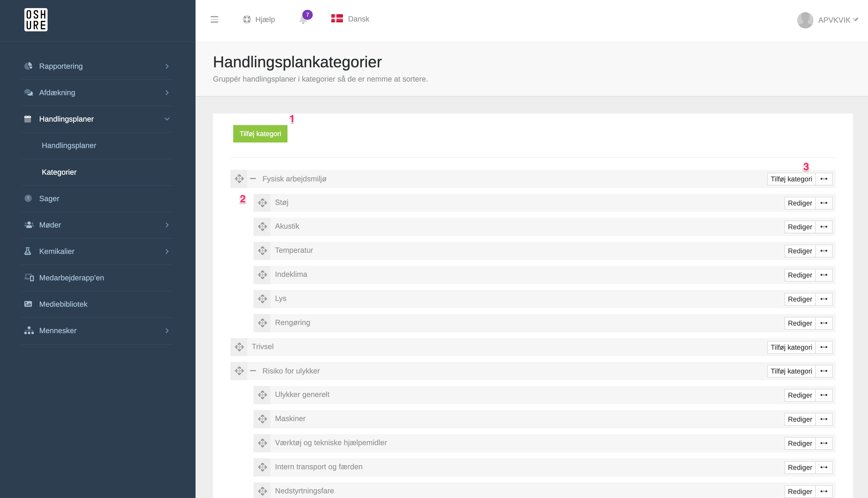
Task: Click drag handle for Støj category
Action: (262, 203)
